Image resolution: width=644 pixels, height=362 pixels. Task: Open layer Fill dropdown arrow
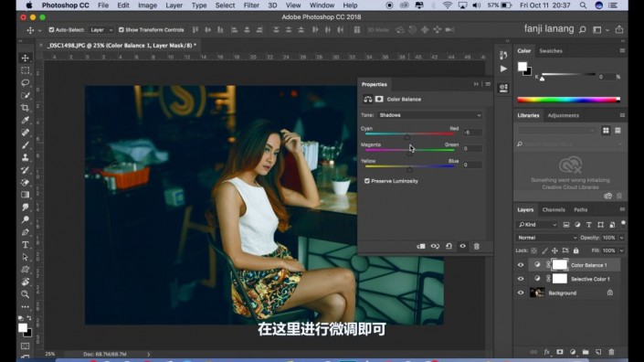coord(621,250)
